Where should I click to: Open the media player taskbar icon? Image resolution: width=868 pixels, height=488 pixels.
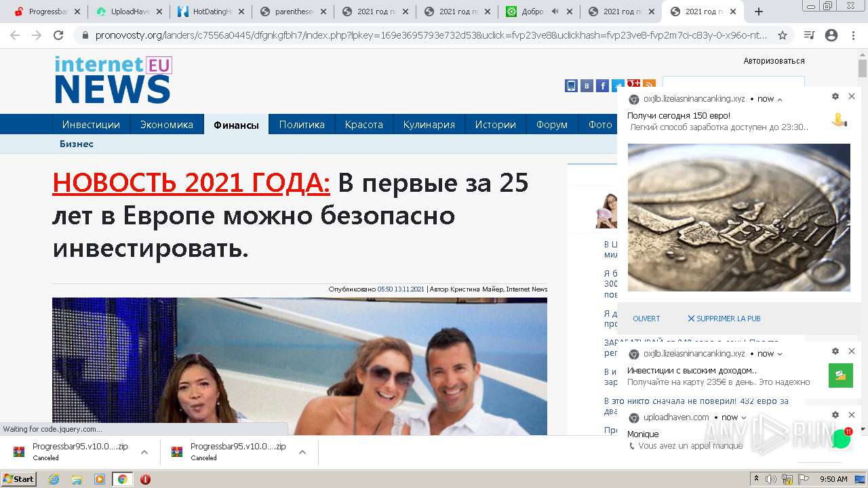pyautogui.click(x=100, y=479)
